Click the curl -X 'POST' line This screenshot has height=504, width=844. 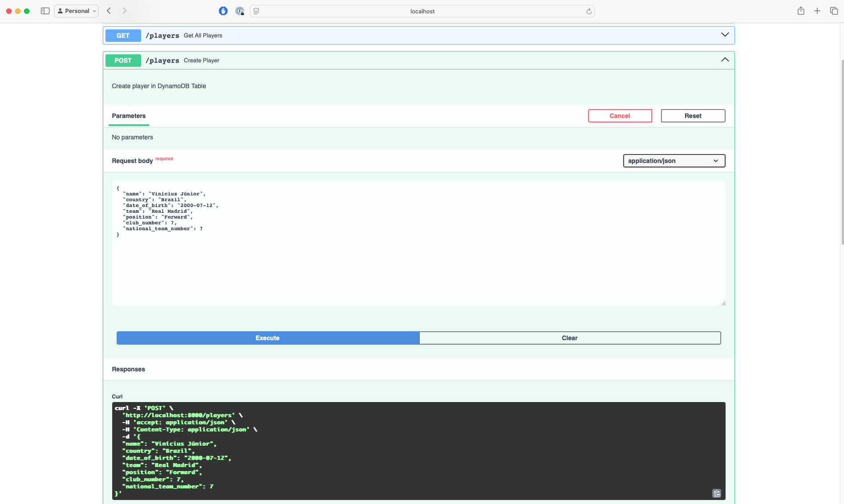tap(144, 408)
